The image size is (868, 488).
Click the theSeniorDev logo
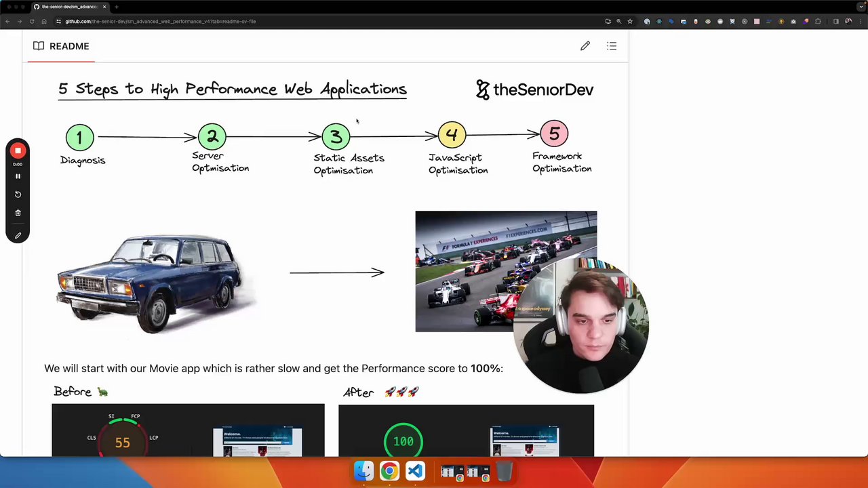click(534, 89)
